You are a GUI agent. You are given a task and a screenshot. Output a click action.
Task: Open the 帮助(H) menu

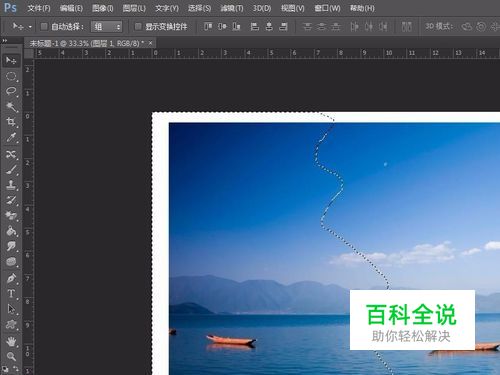[x=362, y=8]
